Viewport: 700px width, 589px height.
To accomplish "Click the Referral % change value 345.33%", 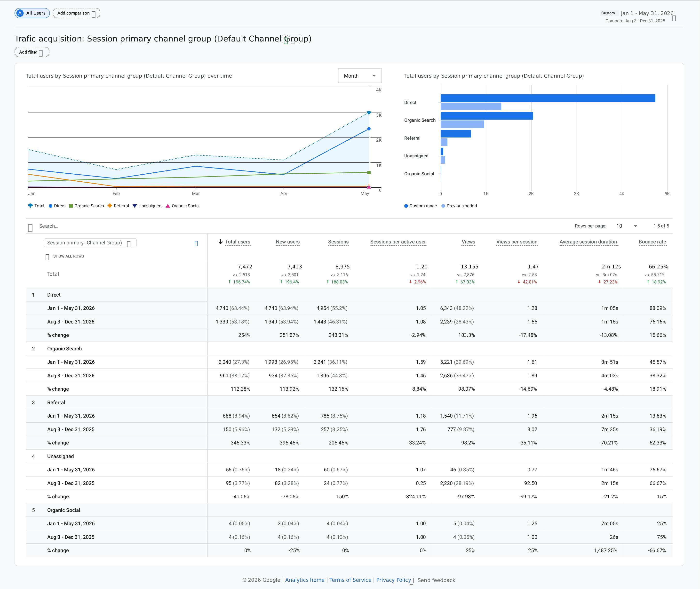I will tap(240, 443).
